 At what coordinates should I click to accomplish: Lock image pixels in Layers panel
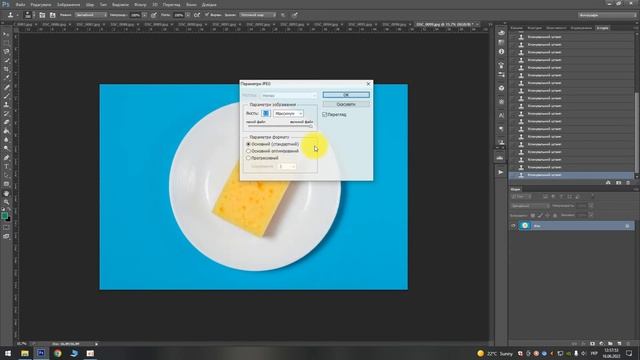[x=540, y=215]
